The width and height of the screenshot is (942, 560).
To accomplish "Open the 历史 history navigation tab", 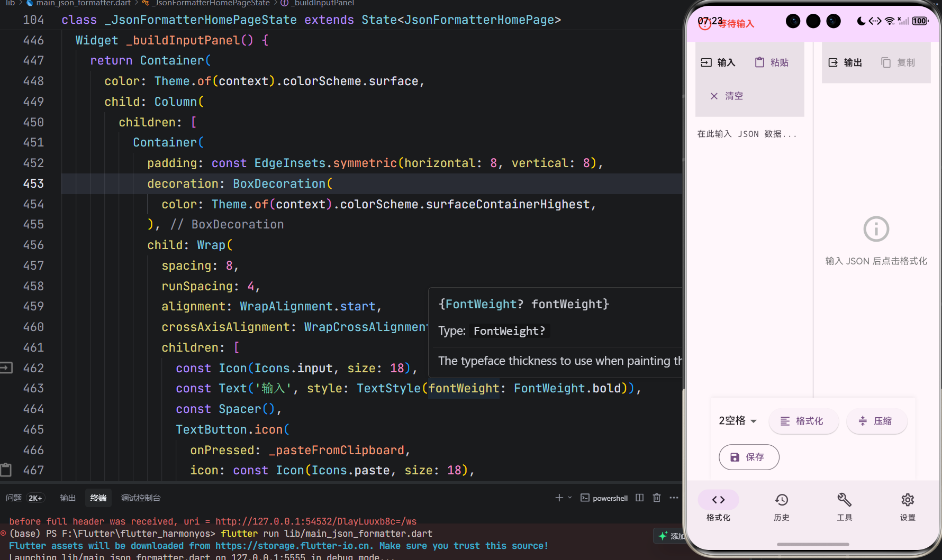I will 782,506.
